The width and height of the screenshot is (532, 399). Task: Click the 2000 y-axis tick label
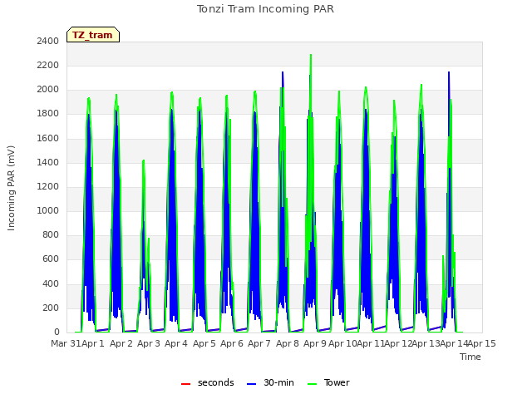[x=48, y=90]
